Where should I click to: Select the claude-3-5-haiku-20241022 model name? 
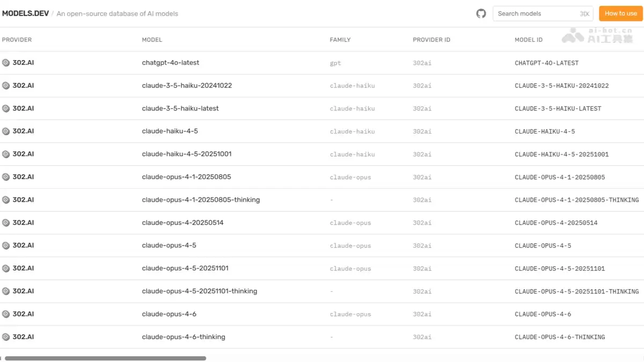click(187, 85)
